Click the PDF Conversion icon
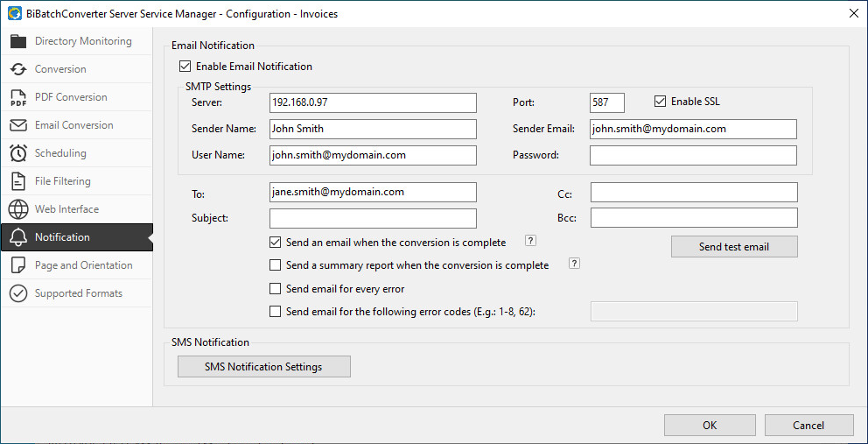The width and height of the screenshot is (868, 444). (18, 97)
